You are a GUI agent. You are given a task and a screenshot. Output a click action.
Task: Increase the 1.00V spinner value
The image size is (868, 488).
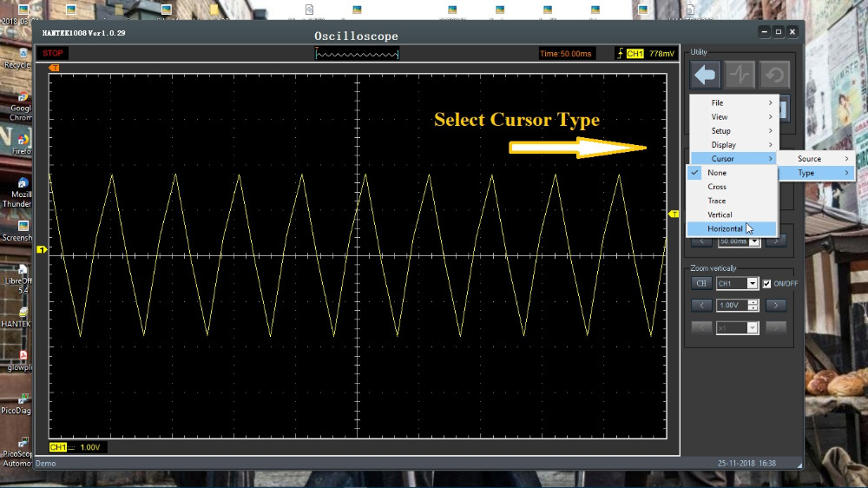753,302
